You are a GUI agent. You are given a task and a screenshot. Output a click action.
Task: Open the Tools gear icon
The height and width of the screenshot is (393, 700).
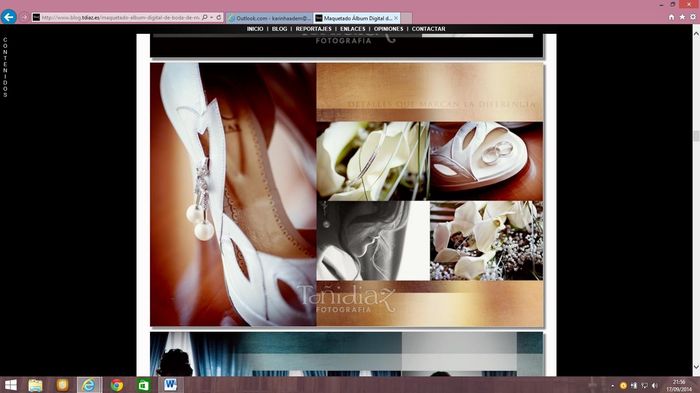click(x=693, y=17)
